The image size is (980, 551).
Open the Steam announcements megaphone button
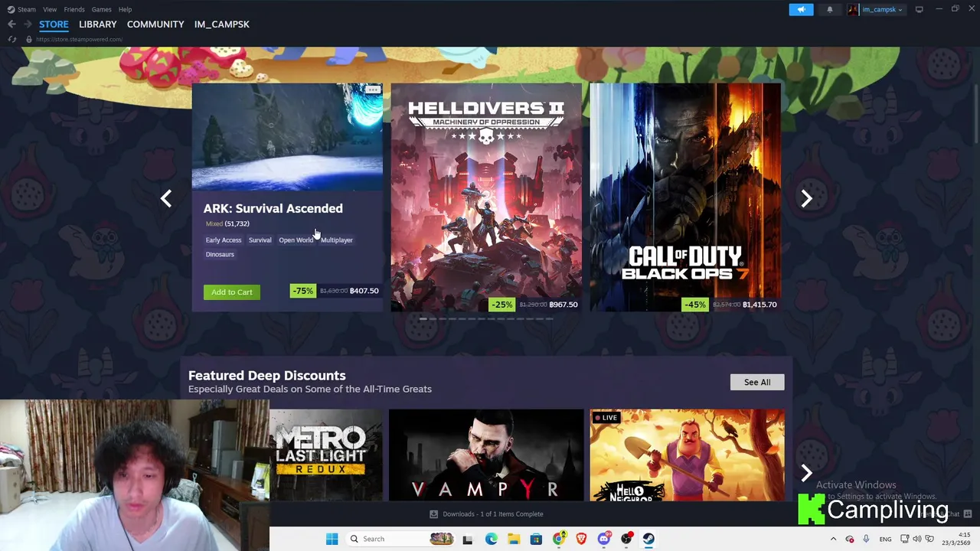[801, 9]
